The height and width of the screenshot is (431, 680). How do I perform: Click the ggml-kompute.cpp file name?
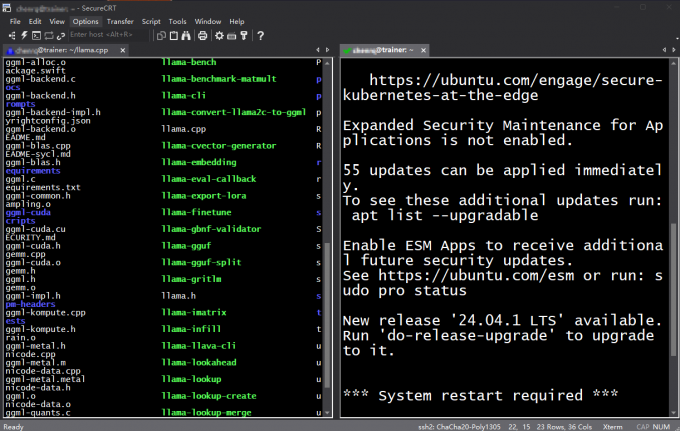(x=46, y=313)
